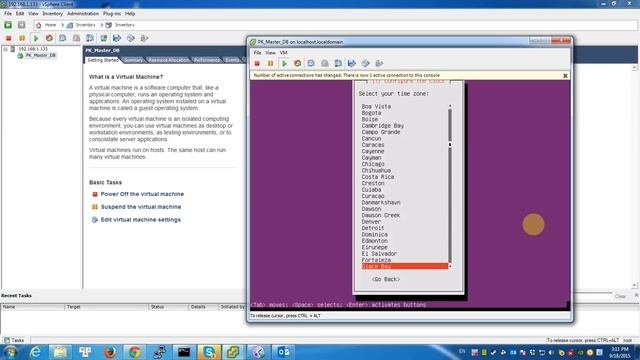Viewport: 640px width, 360px height.
Task: Click the Tasks button in the status bar
Action: 14,340
